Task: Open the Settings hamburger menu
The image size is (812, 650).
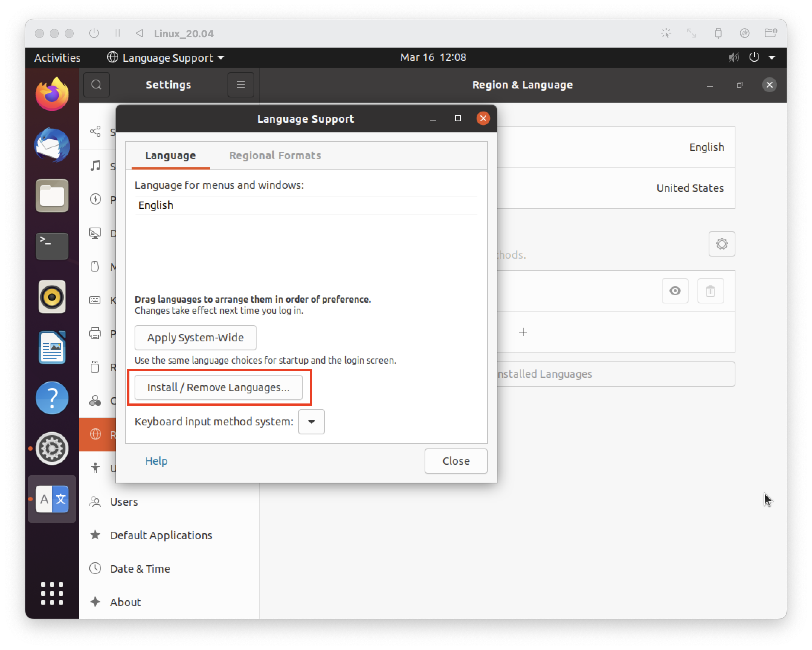Action: 241,85
